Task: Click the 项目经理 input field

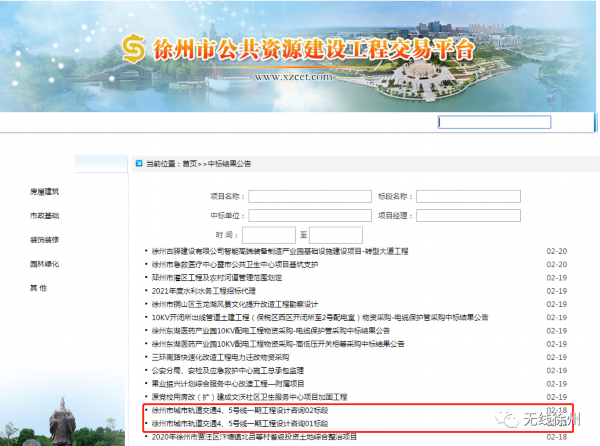Action: [468, 215]
